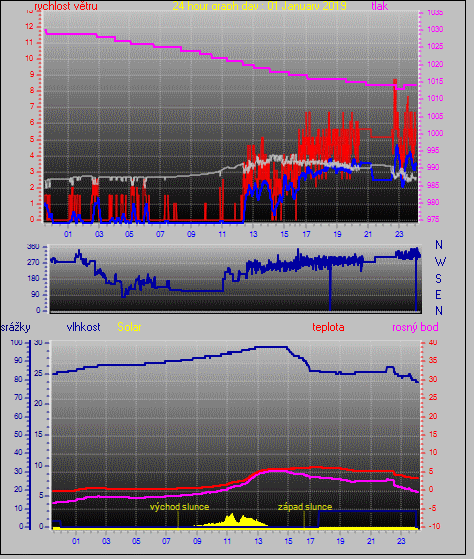Click the 40 temperature axis value
Screen dimensions: 474x559
[x=433, y=343]
